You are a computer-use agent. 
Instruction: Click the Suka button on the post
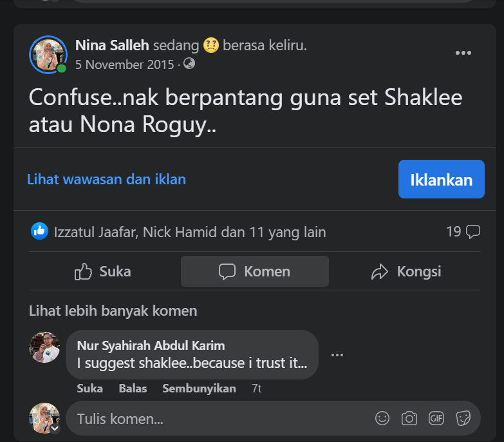pyautogui.click(x=103, y=271)
